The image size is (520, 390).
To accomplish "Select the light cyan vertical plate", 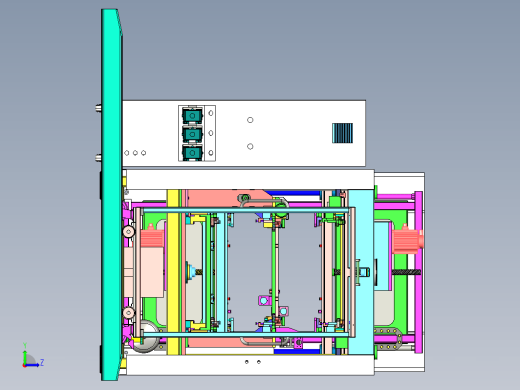I will coord(361,272).
